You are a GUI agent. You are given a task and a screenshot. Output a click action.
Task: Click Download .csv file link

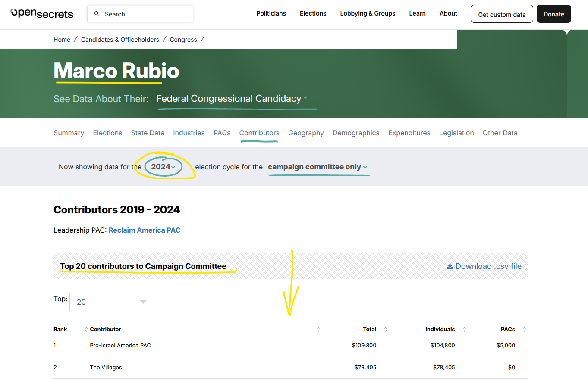click(x=484, y=266)
